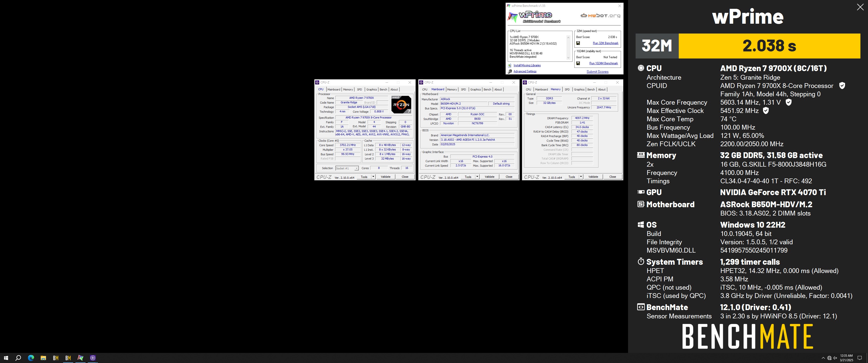
Task: Open the taskbar search icon
Action: coord(18,358)
